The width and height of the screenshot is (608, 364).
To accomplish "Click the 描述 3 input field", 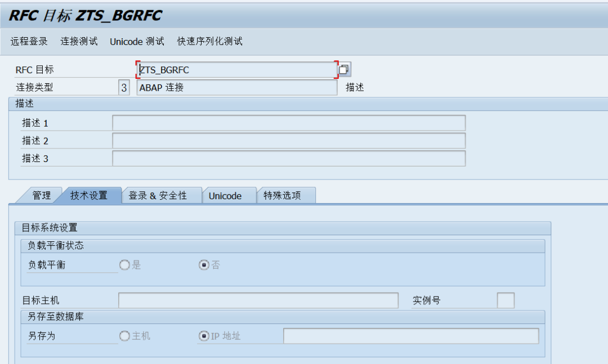I will tap(288, 158).
